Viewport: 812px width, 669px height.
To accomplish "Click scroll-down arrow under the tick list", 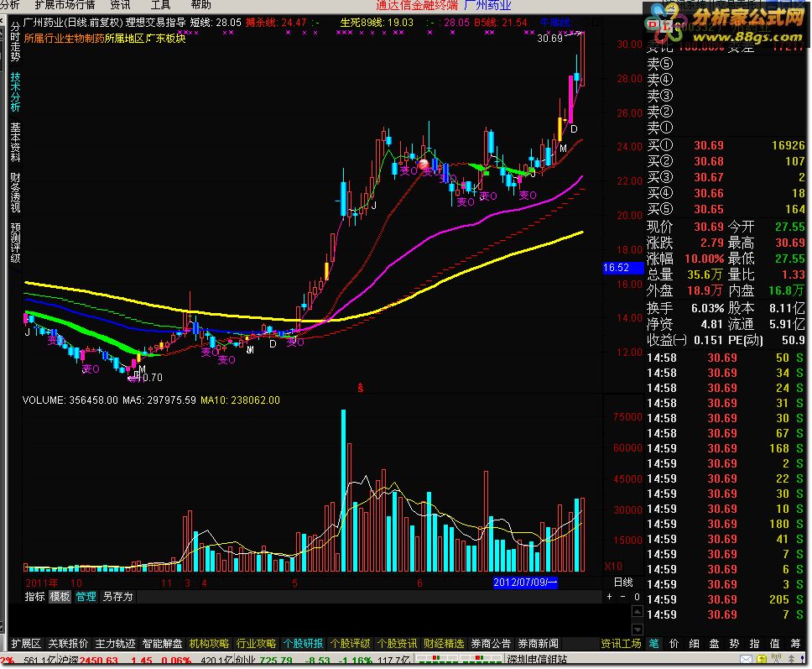I will tap(638, 630).
